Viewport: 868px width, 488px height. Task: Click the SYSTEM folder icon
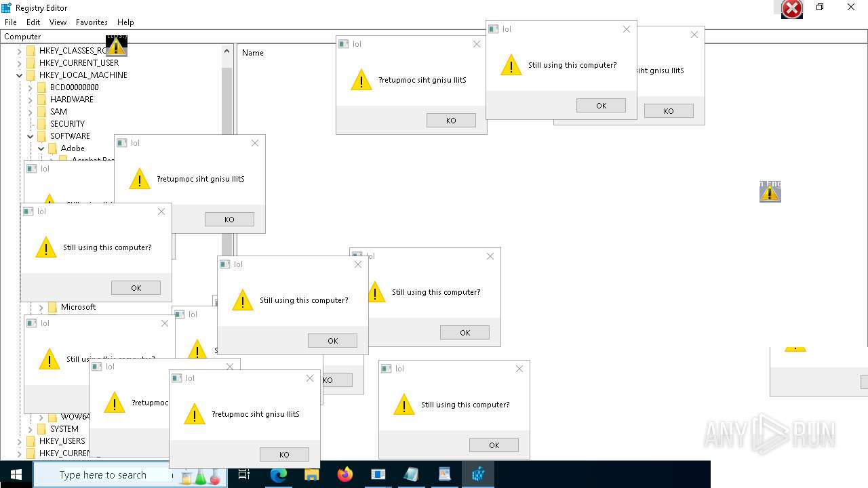click(x=41, y=429)
